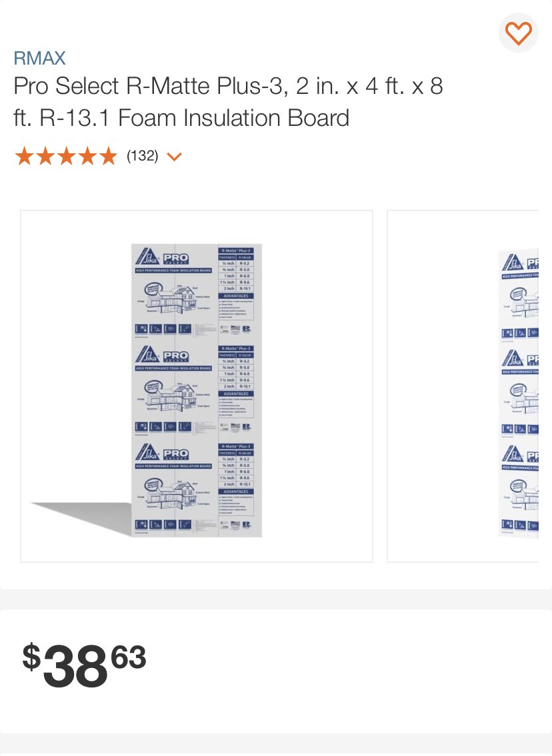Click the blue feature icons row in the board's top panel

click(163, 329)
